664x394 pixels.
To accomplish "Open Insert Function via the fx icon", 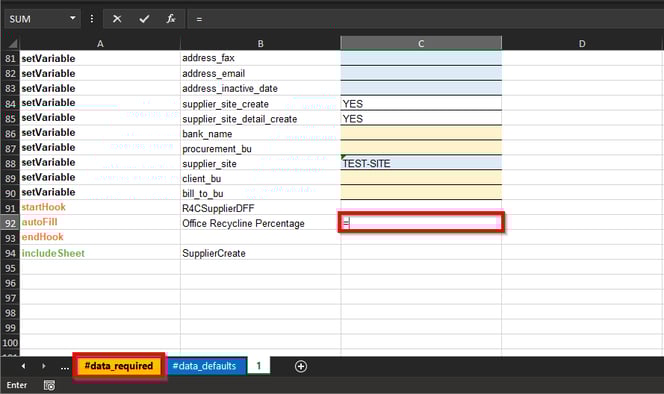I will 171,19.
